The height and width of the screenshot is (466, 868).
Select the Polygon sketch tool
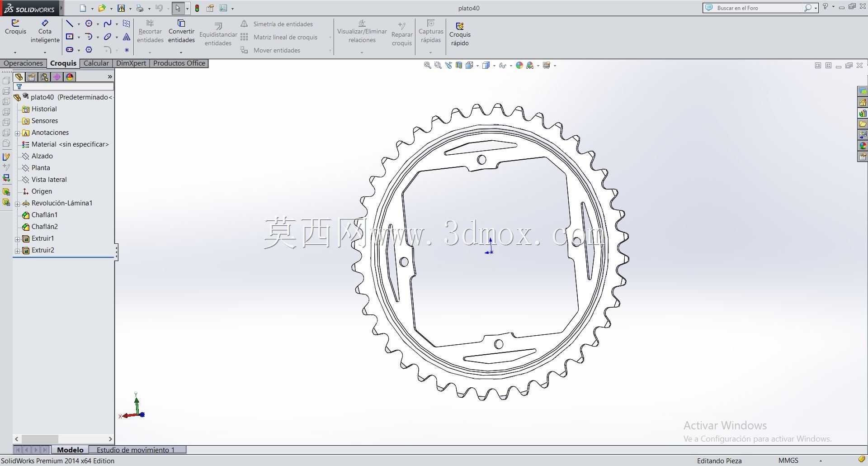point(89,50)
